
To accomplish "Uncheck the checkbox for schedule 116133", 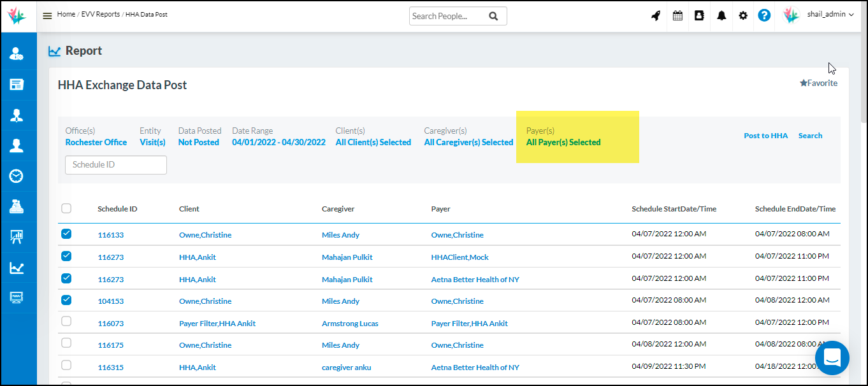I will pyautogui.click(x=66, y=233).
